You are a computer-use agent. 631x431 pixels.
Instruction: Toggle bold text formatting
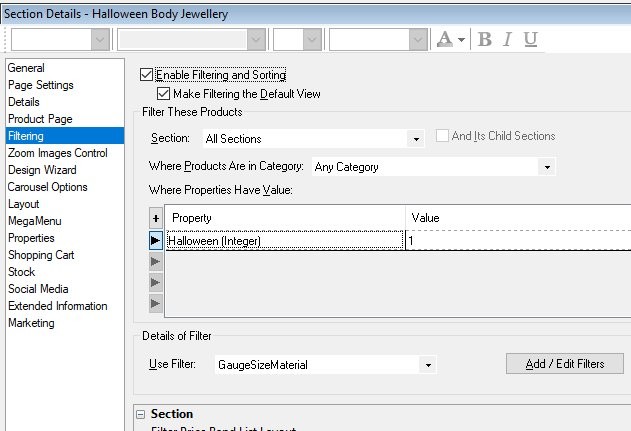[485, 39]
